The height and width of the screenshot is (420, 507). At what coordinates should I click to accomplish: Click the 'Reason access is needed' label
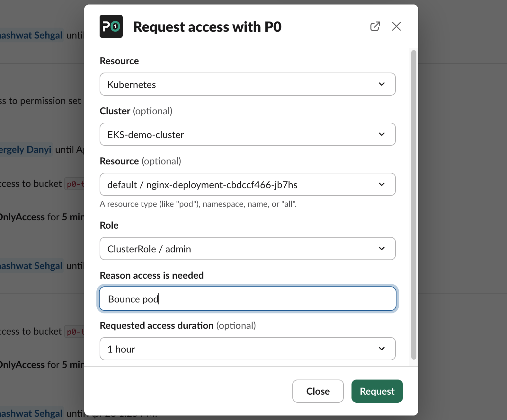coord(152,276)
